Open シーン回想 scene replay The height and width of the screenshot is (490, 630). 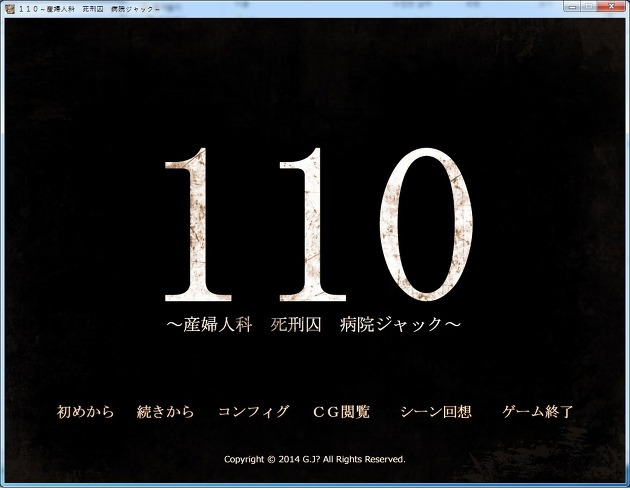point(436,412)
